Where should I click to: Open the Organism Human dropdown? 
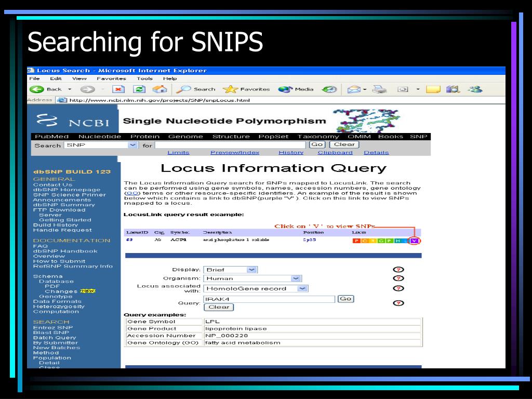296,278
